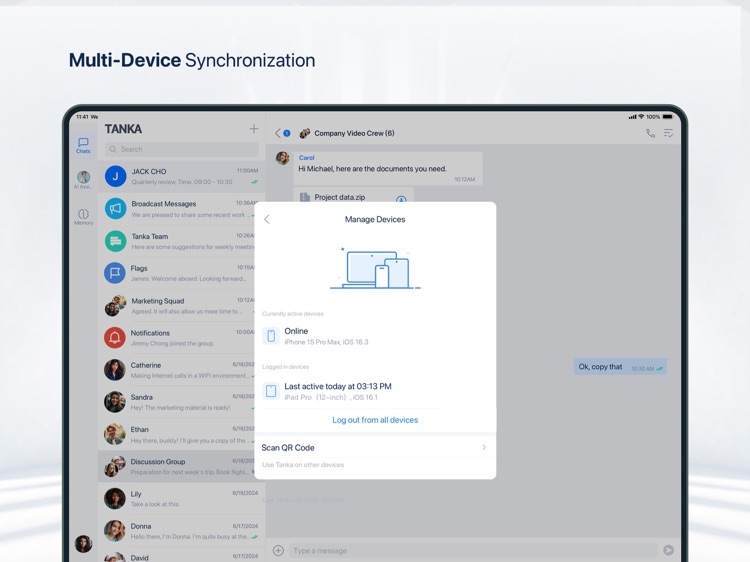Image resolution: width=750 pixels, height=562 pixels.
Task: Open David's chat row
Action: tap(182, 557)
